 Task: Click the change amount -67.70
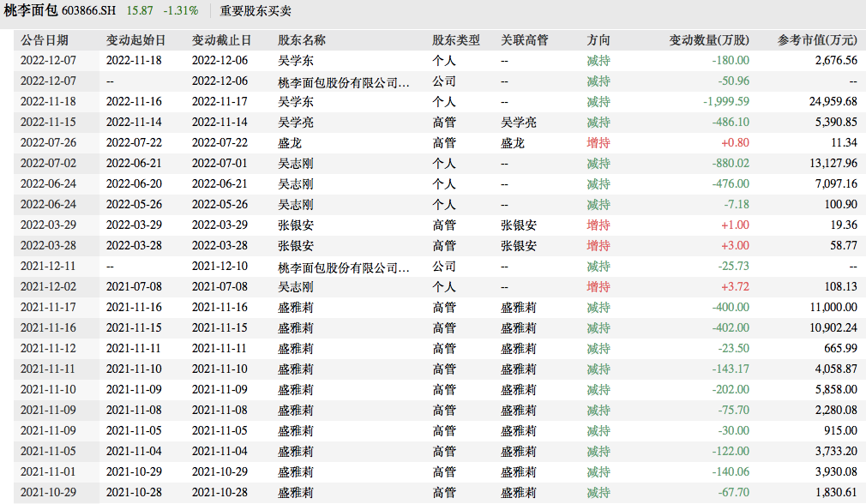pyautogui.click(x=733, y=492)
